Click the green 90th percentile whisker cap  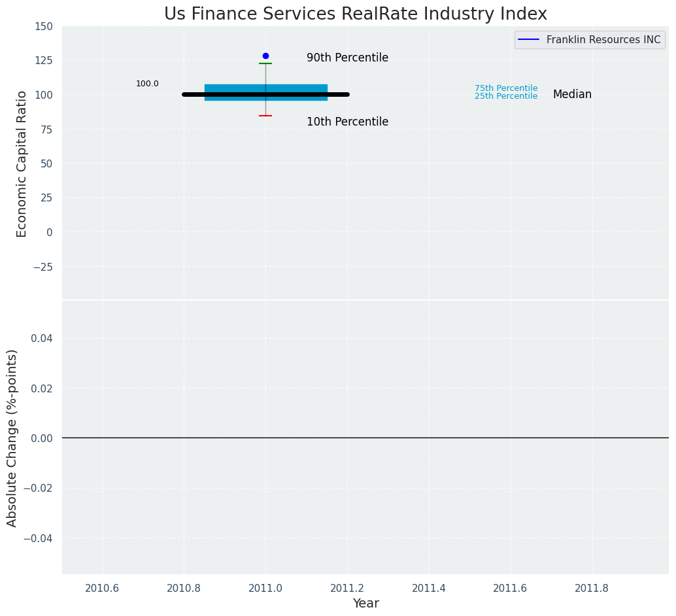(265, 63)
